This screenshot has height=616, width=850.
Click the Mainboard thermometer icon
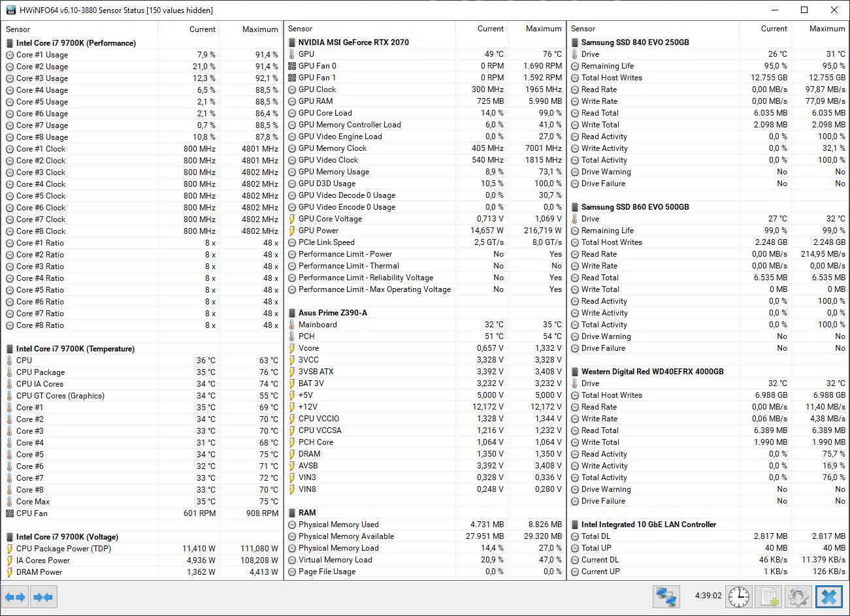pos(292,325)
